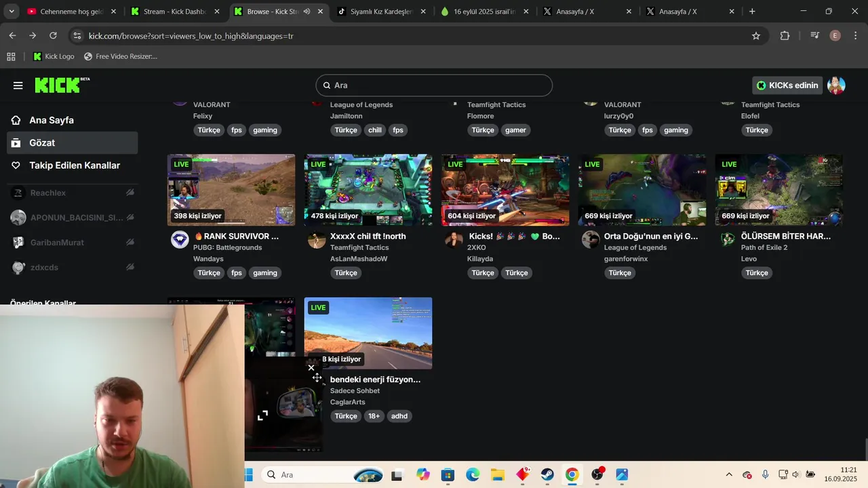This screenshot has height=488, width=868.
Task: Switch to Siyamlı Kız Kardeşler TikTok tab
Action: point(381,12)
